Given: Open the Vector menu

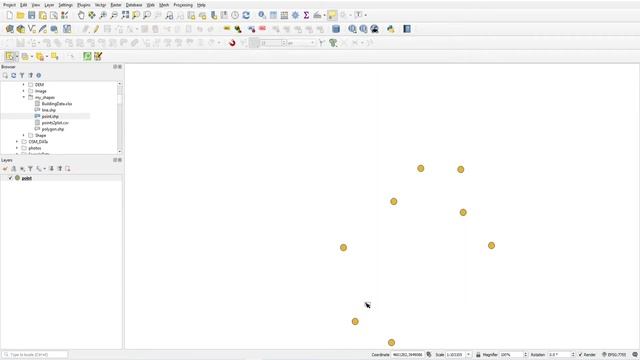Looking at the screenshot, I should [100, 5].
